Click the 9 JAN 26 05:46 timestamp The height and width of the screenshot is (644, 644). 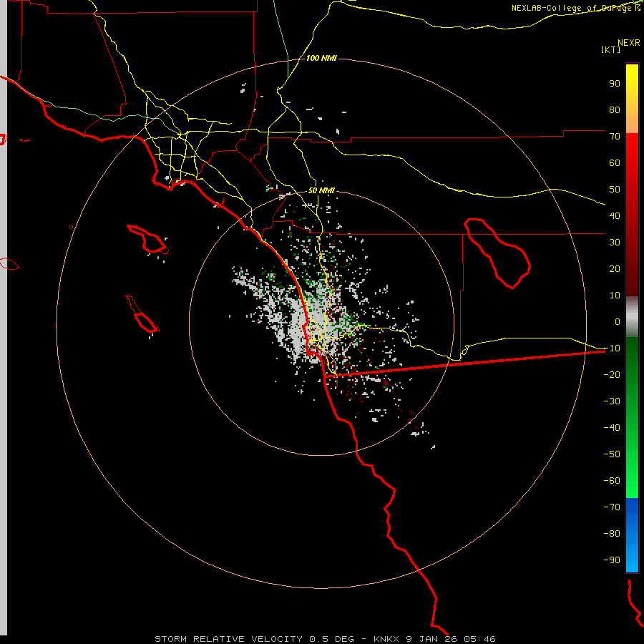[451, 639]
